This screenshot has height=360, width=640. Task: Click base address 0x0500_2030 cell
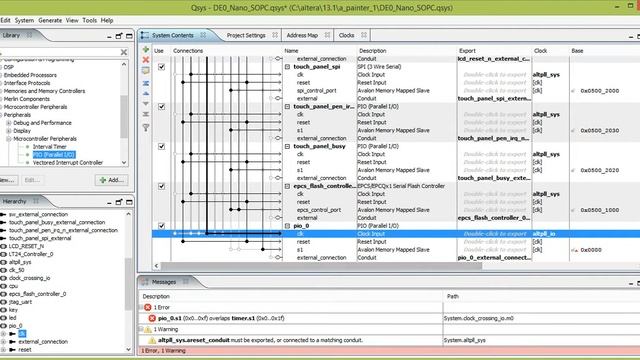point(600,131)
